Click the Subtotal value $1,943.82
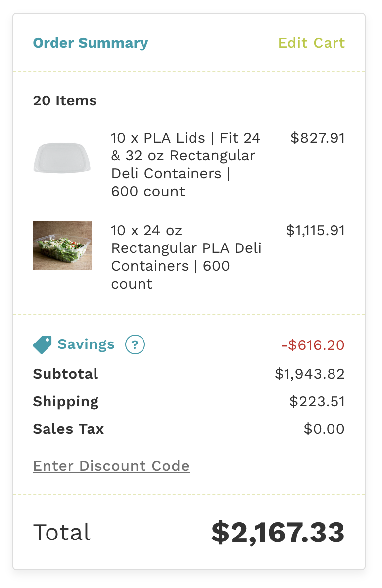 click(x=311, y=374)
